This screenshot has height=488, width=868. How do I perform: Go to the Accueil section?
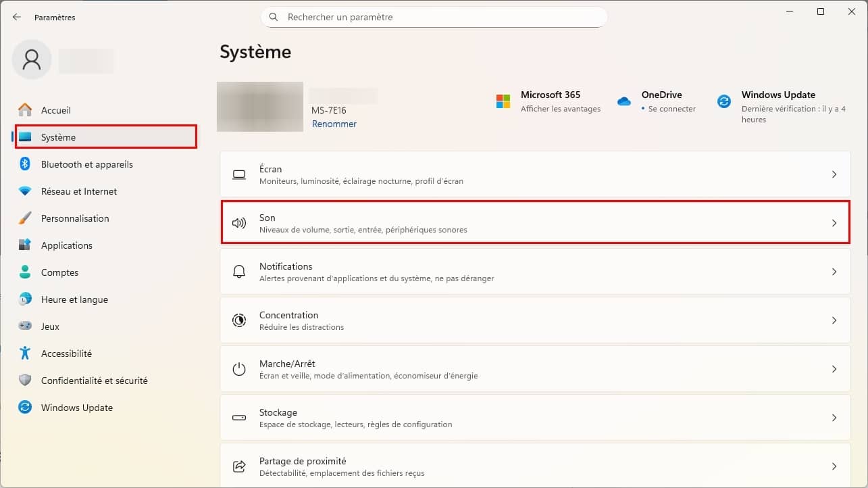pyautogui.click(x=56, y=110)
